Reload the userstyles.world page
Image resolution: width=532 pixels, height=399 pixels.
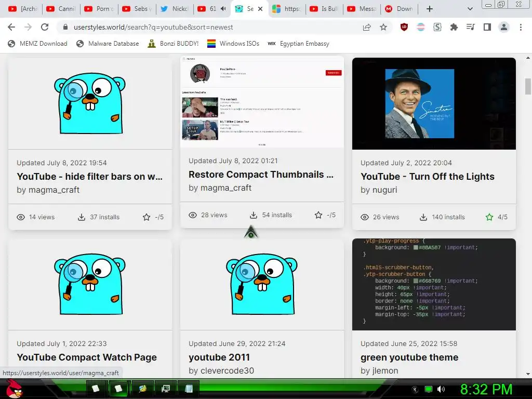coord(45,27)
